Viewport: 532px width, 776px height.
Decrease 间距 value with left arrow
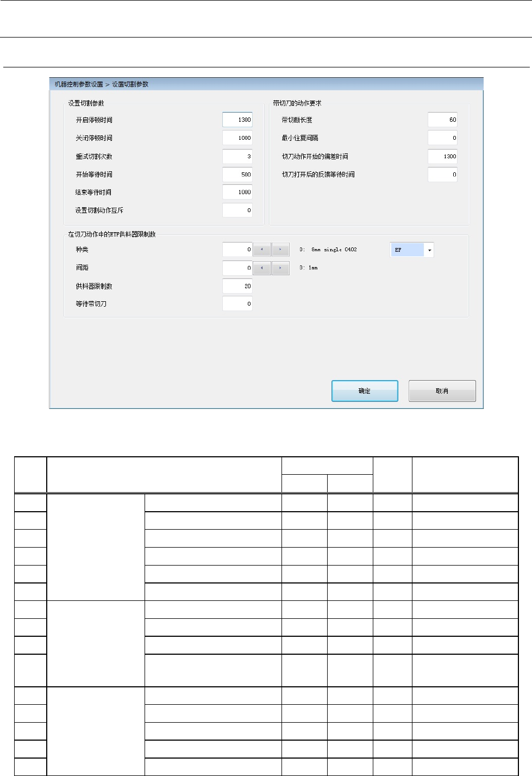pos(262,268)
